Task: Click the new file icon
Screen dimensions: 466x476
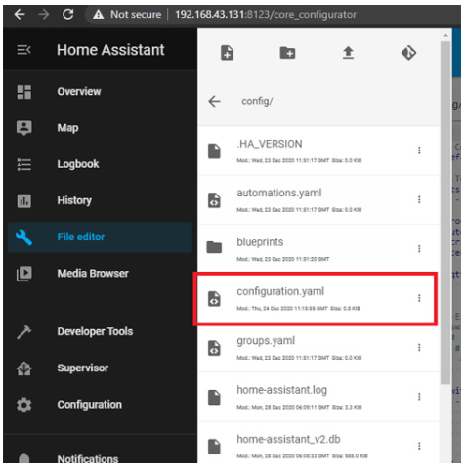Action: (227, 53)
